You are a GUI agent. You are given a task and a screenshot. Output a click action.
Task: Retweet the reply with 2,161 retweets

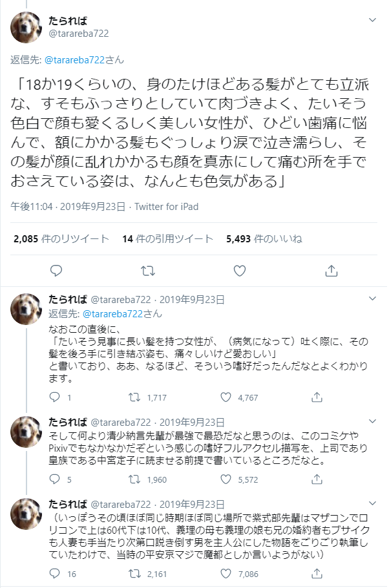136,574
